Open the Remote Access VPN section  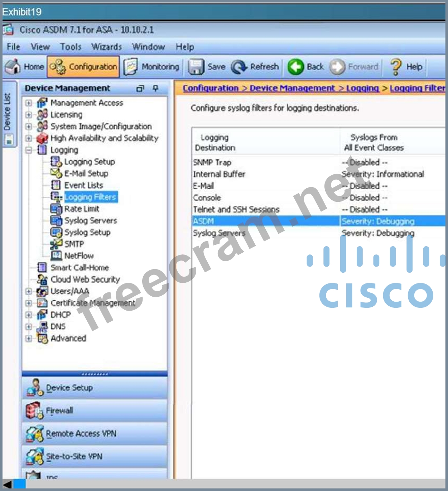tap(81, 433)
